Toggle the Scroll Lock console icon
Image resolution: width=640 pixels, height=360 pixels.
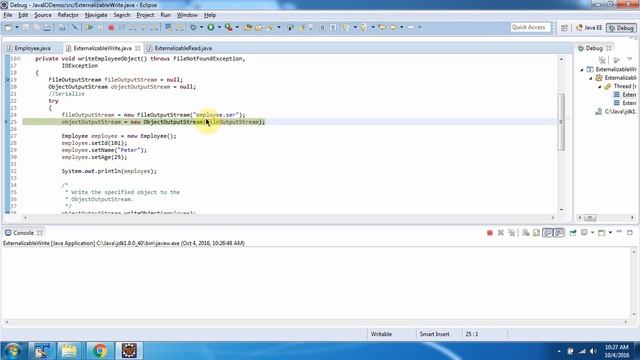(x=536, y=233)
